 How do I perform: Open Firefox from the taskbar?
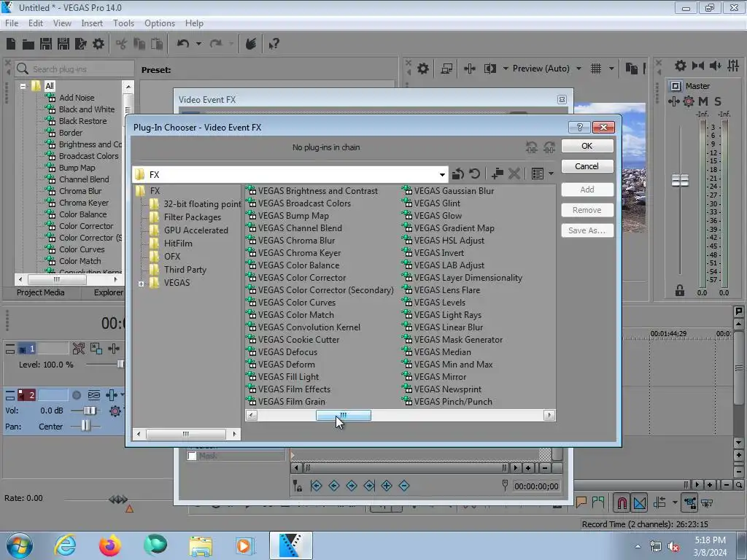pos(109,545)
